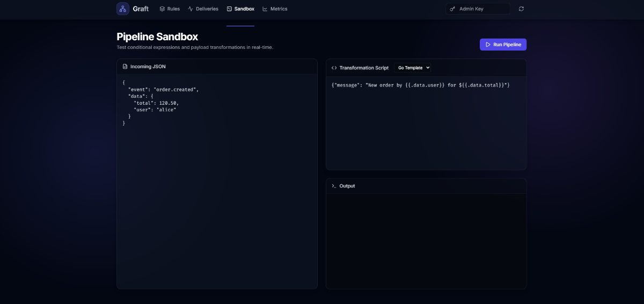The width and height of the screenshot is (644, 304).
Task: Click the transformation script template text
Action: 421,85
